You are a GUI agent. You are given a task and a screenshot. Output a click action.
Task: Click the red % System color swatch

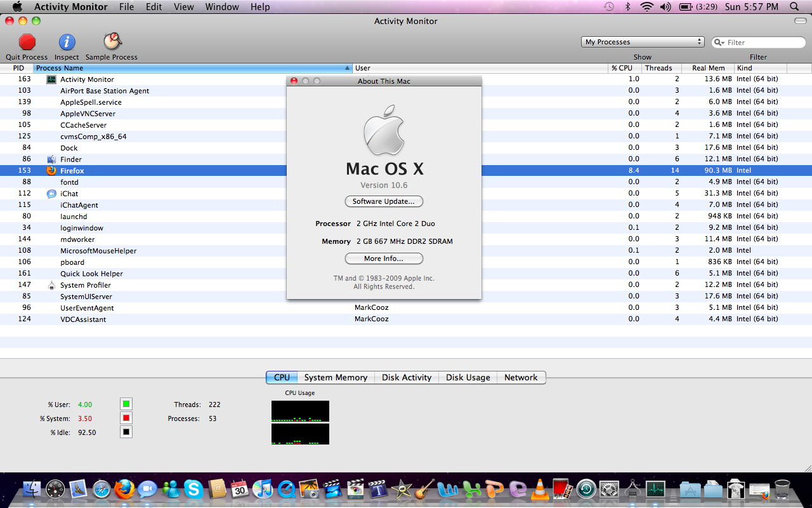coord(126,418)
